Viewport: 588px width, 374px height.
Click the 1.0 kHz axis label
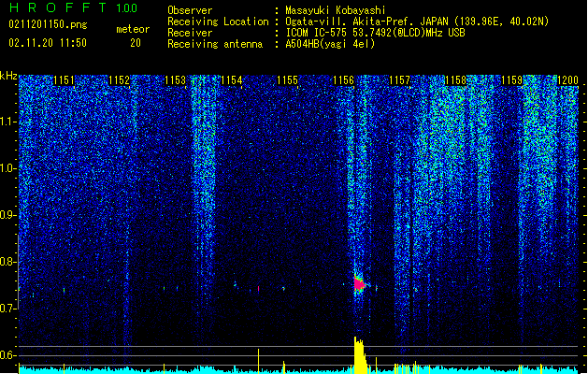pos(8,168)
